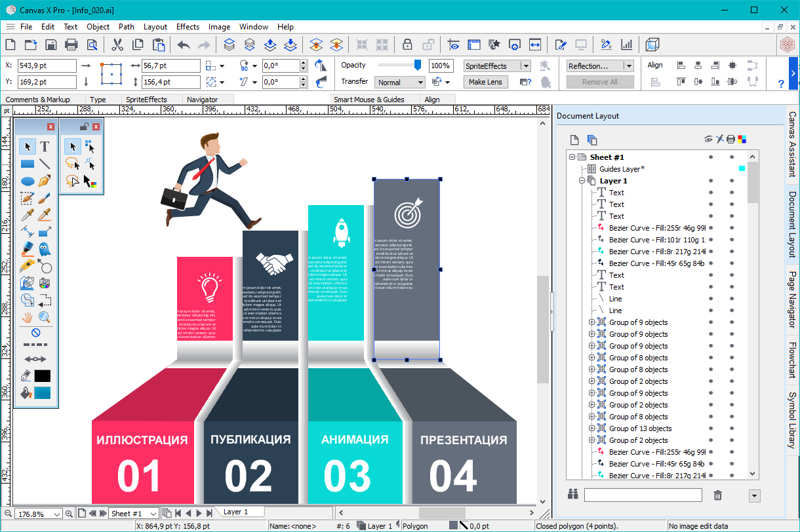Image resolution: width=800 pixels, height=532 pixels.
Task: Activate the magnifying glass Zoom tool
Action: point(45,318)
